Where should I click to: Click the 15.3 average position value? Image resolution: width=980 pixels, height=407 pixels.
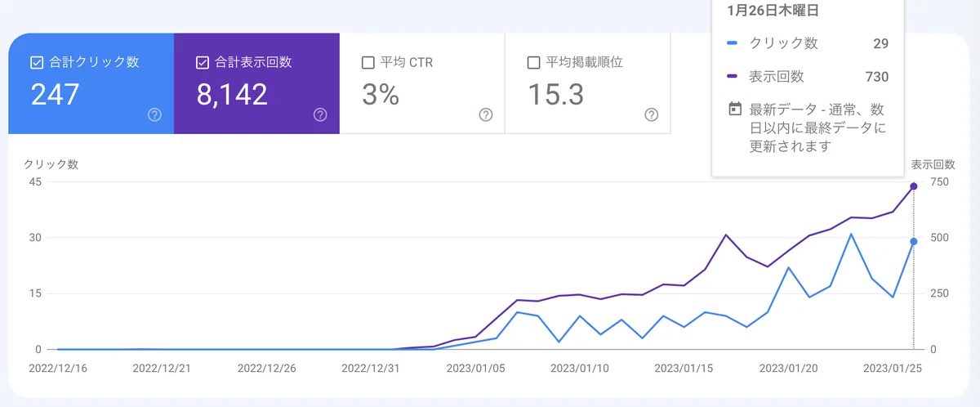556,96
